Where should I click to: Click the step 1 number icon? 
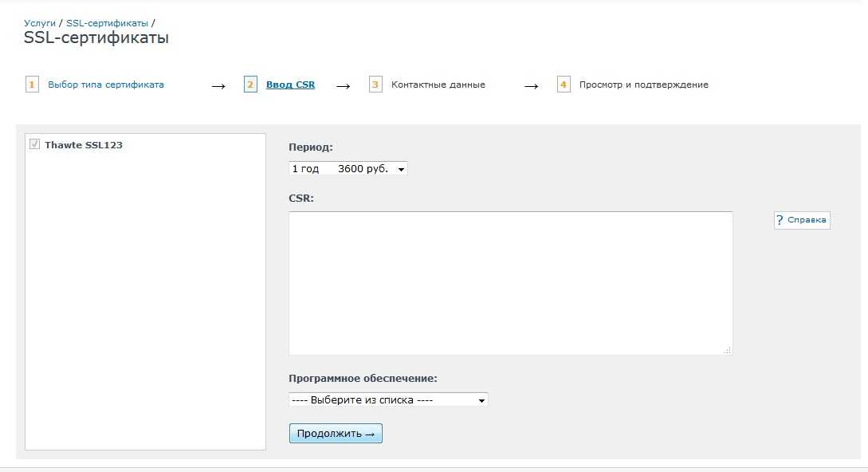click(32, 85)
